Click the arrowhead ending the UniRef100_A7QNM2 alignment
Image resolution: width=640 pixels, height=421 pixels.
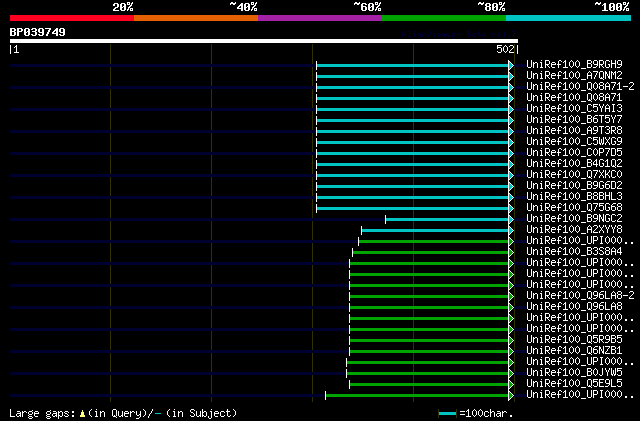click(x=511, y=76)
